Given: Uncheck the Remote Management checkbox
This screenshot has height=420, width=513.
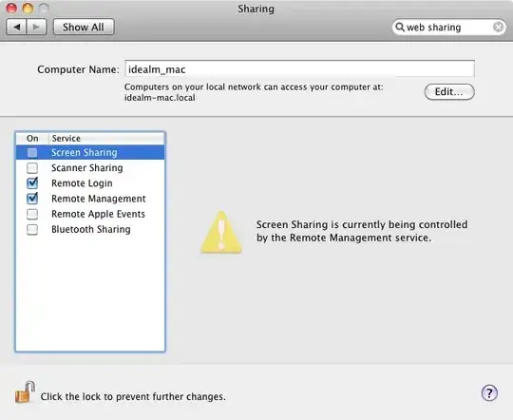Looking at the screenshot, I should click(32, 199).
